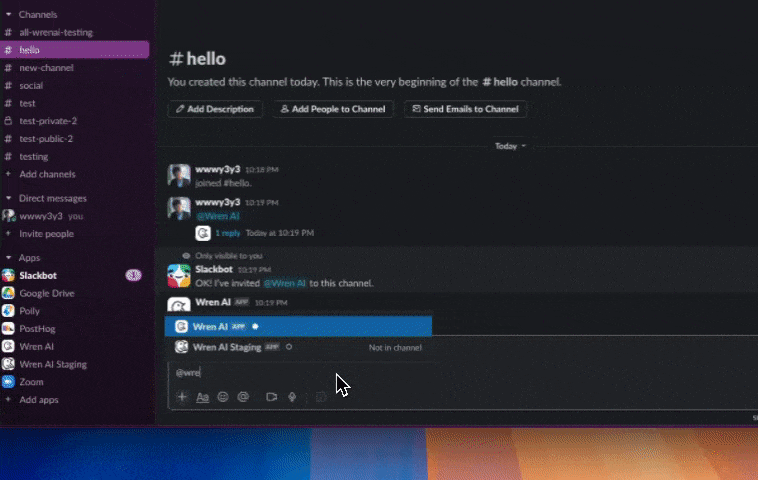Click the @ mention icon in composer
This screenshot has height=480, width=758.
tap(243, 397)
